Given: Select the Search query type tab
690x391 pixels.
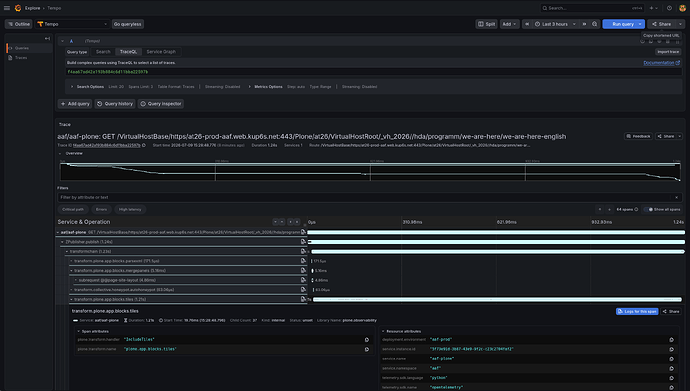Looking at the screenshot, I should tap(103, 52).
